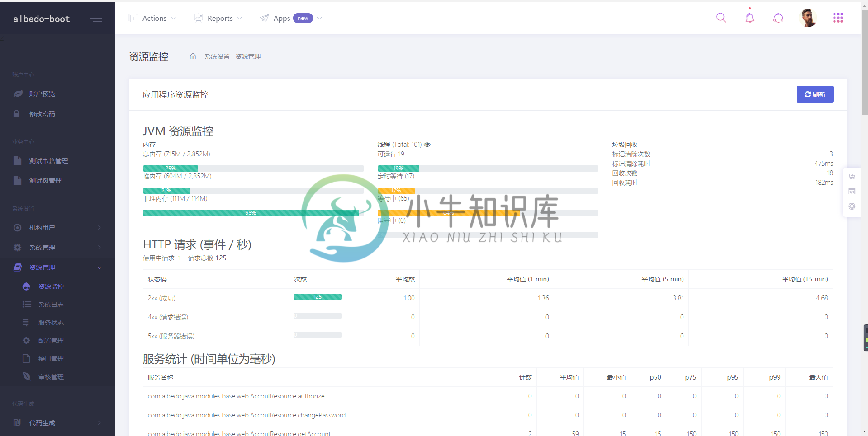Viewport: 868px width, 436px height.
Task: Click the icon beside 代码生成
Action: [x=17, y=422]
